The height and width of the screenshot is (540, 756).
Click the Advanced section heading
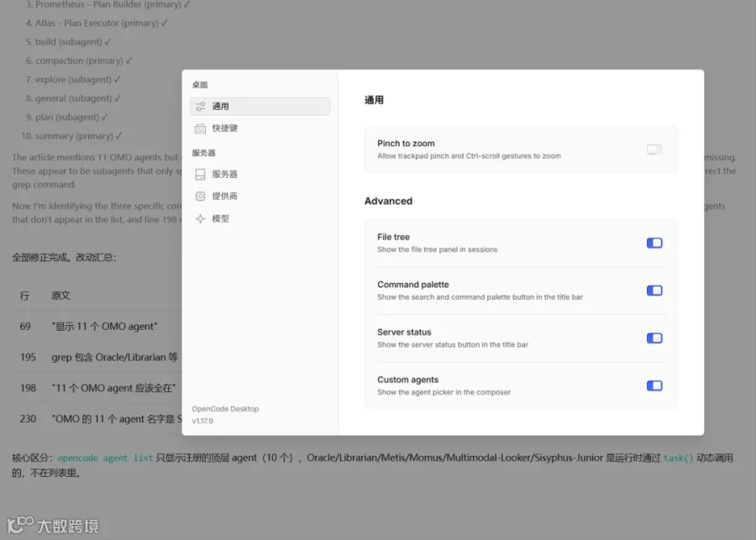388,201
